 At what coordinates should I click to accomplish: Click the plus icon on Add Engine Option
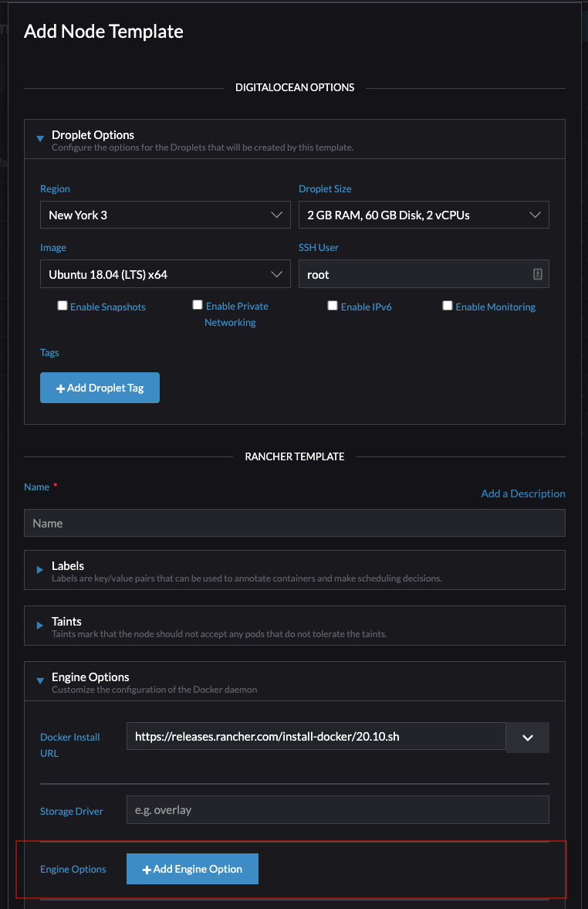(148, 868)
